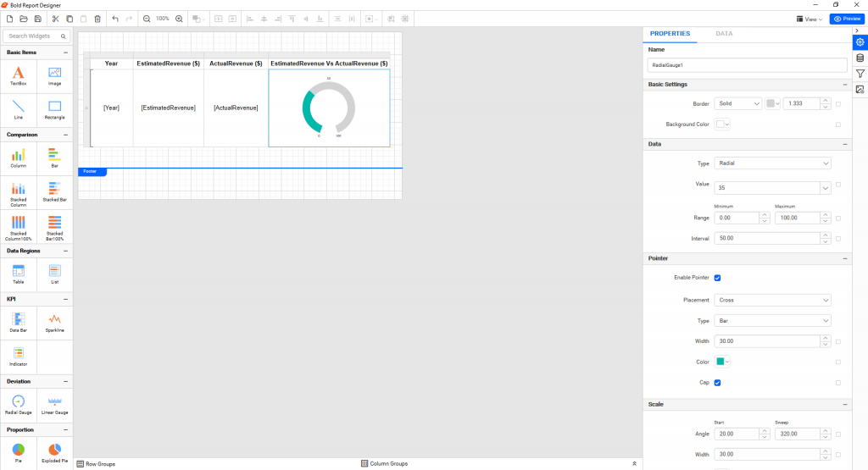
Task: Pick the Linear Gauge widget
Action: pos(54,405)
